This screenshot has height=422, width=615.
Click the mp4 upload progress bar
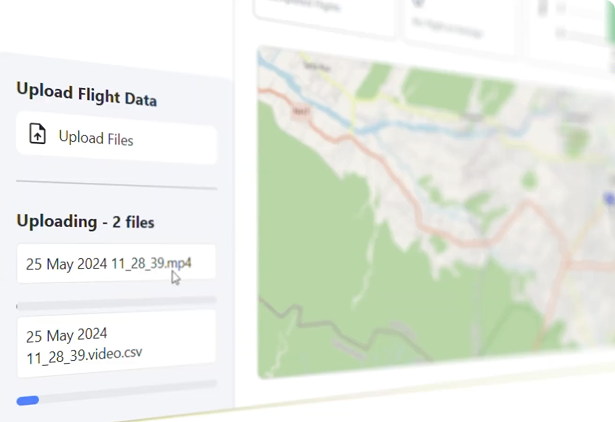click(x=116, y=300)
